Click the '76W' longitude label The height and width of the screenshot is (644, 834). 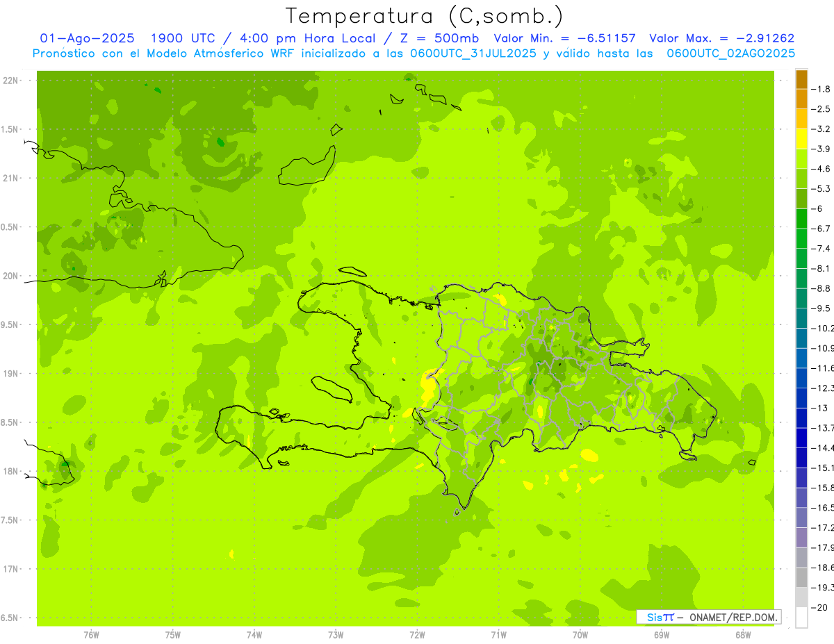tap(91, 635)
